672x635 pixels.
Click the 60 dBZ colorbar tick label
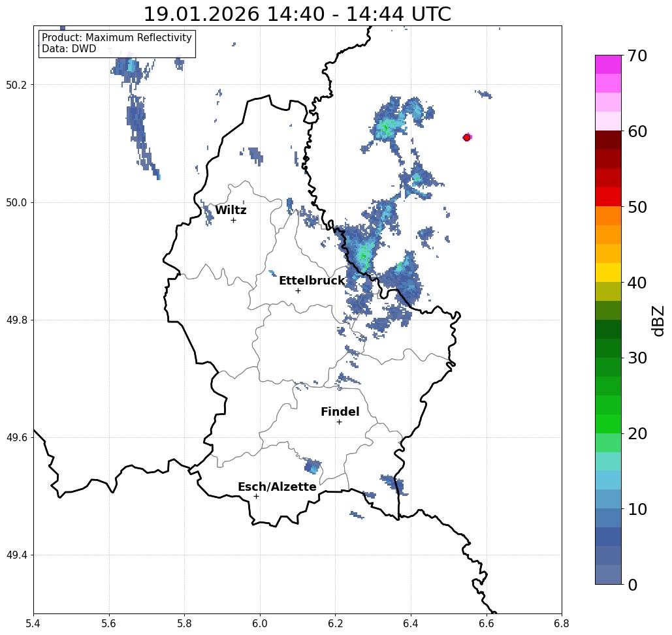tap(637, 131)
